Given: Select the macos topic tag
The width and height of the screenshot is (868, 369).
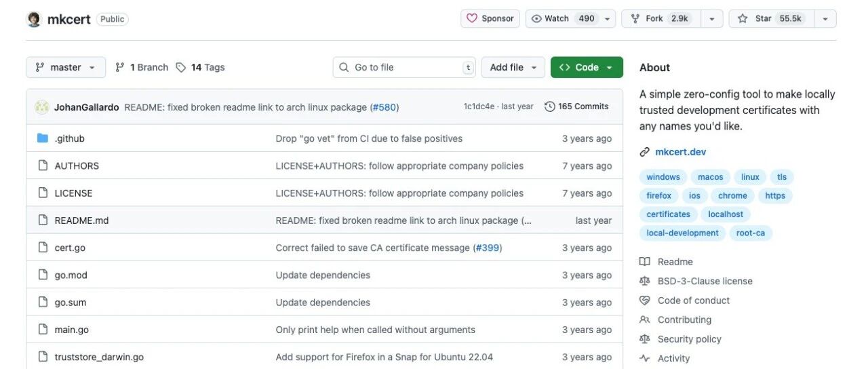Looking at the screenshot, I should (x=711, y=177).
